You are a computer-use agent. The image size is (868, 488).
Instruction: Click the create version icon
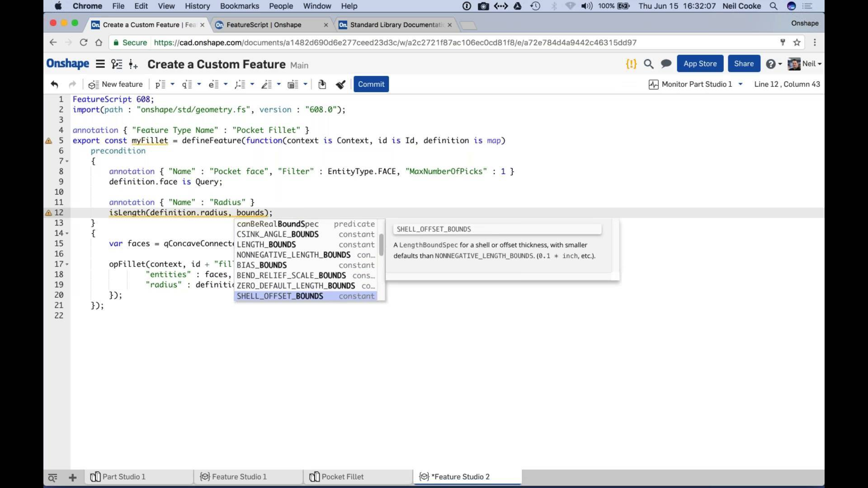[133, 64]
